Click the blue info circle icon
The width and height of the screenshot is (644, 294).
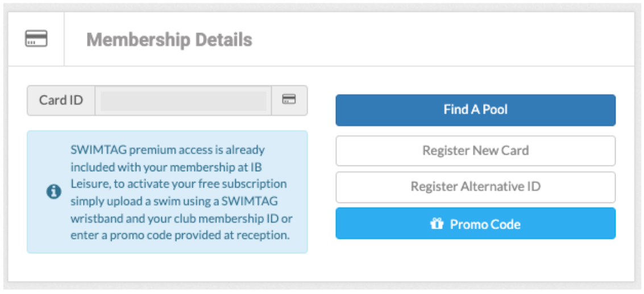tap(53, 192)
